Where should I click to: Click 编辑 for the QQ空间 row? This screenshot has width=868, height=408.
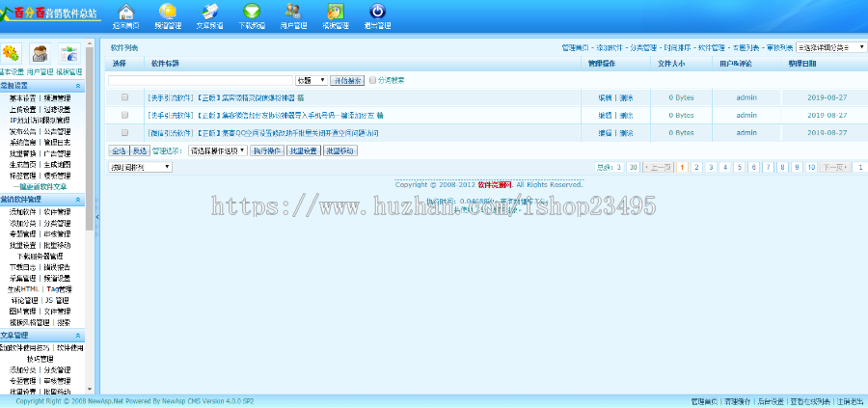pos(605,133)
